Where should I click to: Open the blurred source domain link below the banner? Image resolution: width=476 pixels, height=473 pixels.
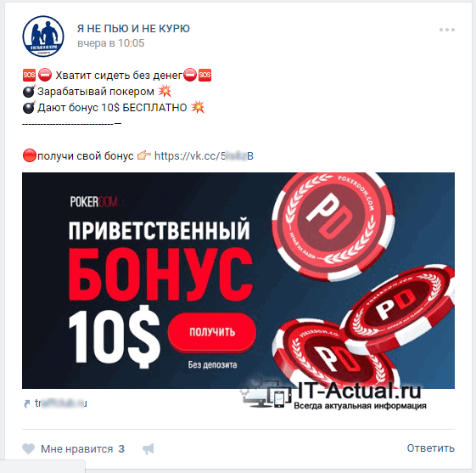click(x=61, y=403)
